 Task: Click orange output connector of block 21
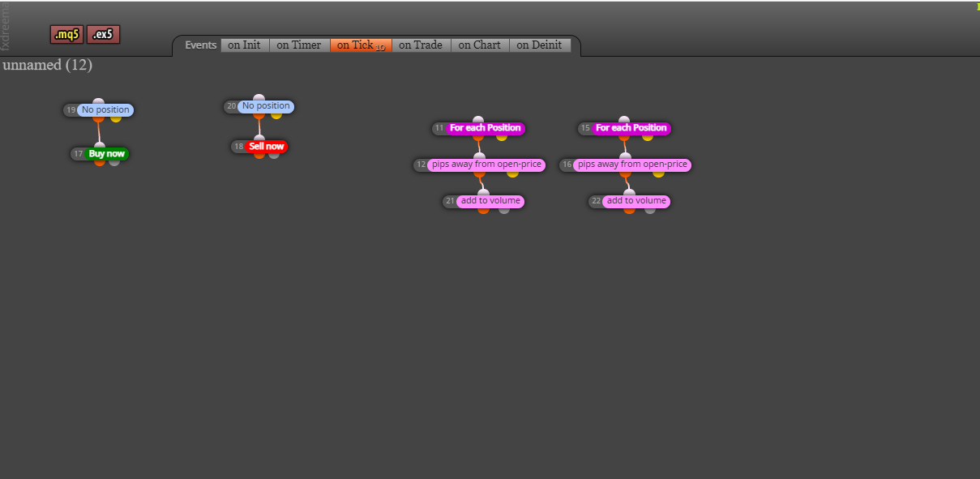484,209
